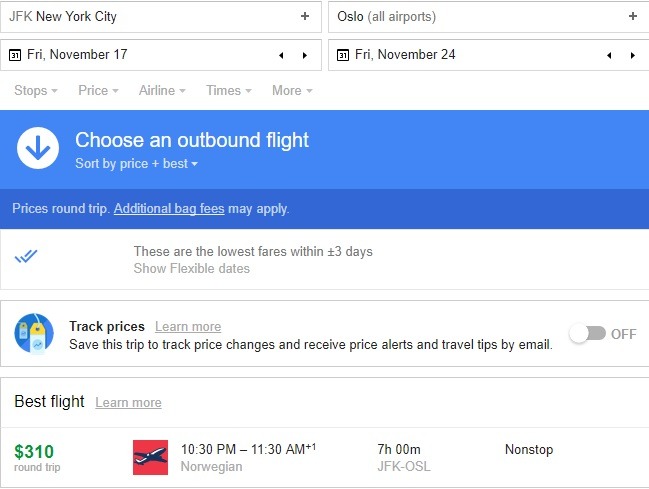The height and width of the screenshot is (489, 649).
Task: Open calendar icon for departure date
Action: click(x=15, y=55)
